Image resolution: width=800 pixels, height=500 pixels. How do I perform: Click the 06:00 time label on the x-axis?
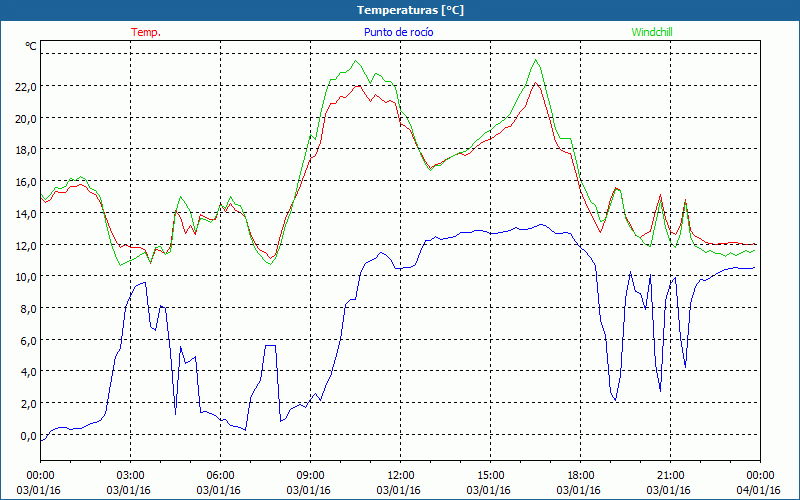(220, 476)
